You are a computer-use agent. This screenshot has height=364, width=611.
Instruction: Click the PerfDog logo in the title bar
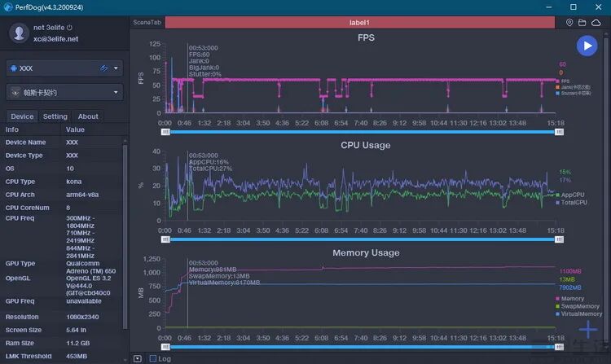coord(7,7)
